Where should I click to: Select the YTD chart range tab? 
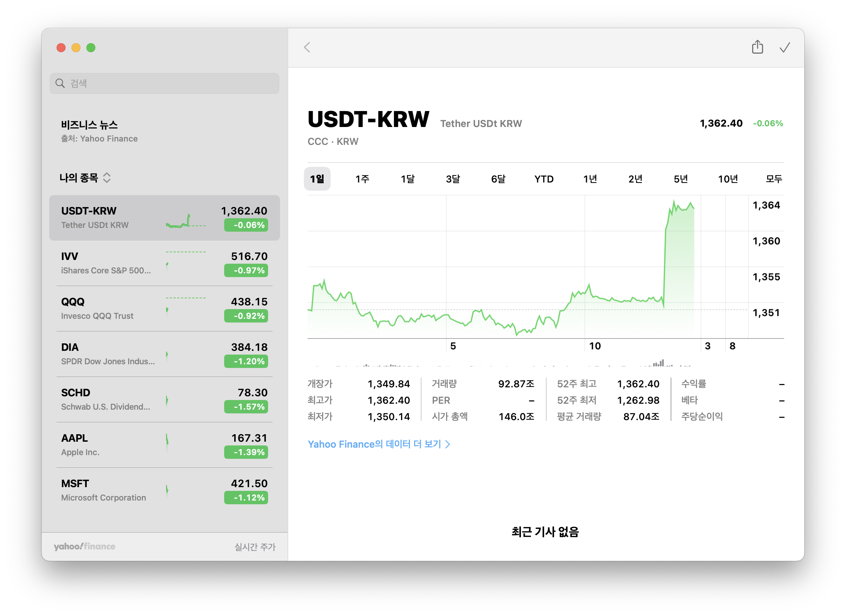point(544,179)
